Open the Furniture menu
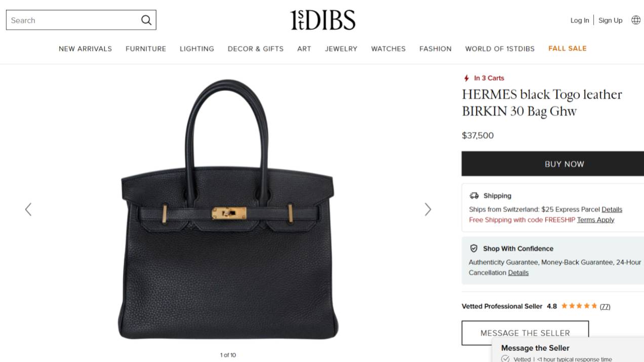Screen dimensions: 644x362 [x=146, y=49]
